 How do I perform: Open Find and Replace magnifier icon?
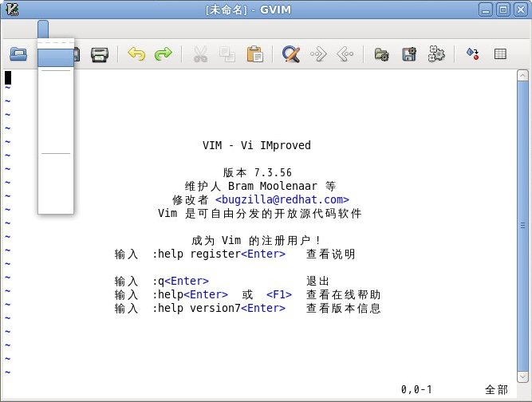click(x=291, y=54)
